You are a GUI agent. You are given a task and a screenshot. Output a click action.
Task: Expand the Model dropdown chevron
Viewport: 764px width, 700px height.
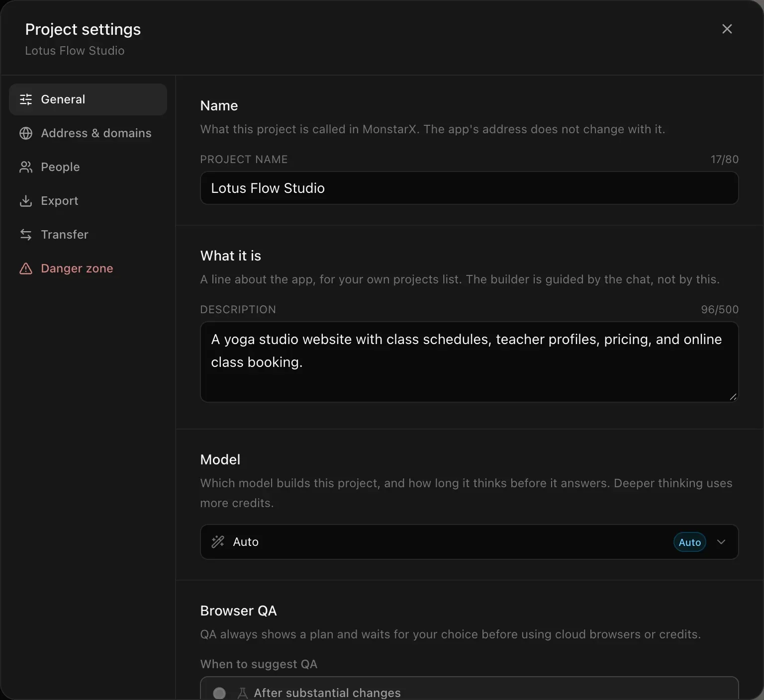click(x=721, y=542)
